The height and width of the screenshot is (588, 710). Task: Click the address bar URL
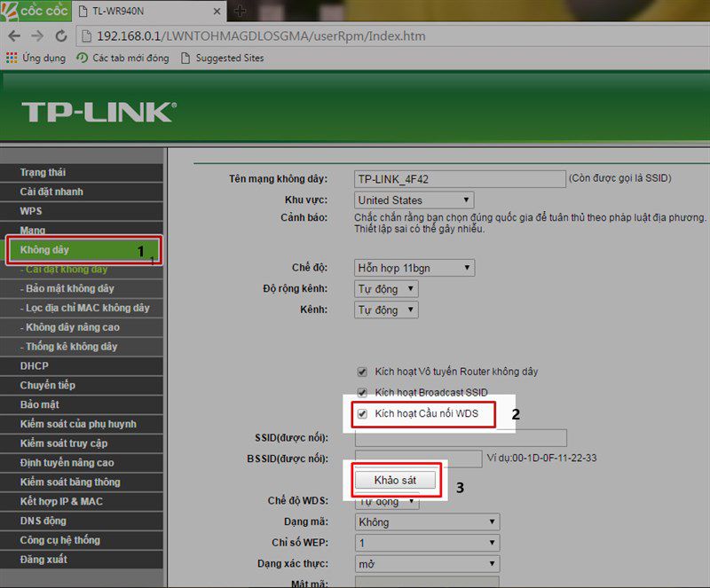pyautogui.click(x=261, y=36)
